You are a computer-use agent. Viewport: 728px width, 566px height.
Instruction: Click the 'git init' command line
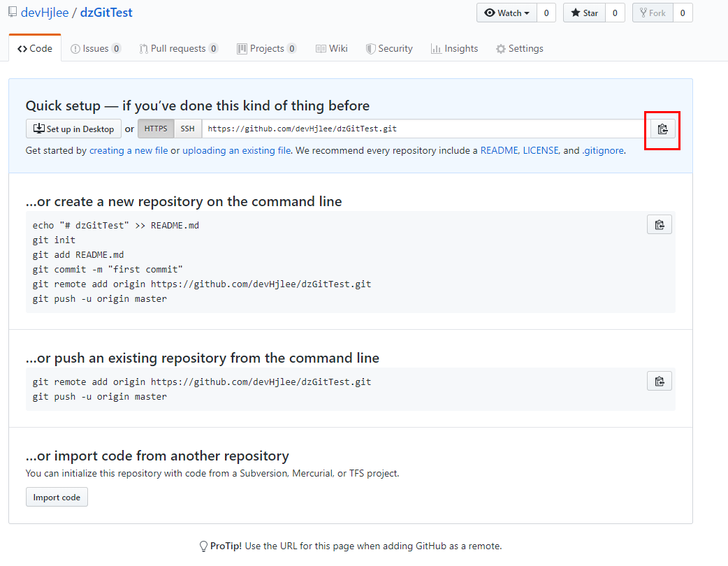[54, 240]
